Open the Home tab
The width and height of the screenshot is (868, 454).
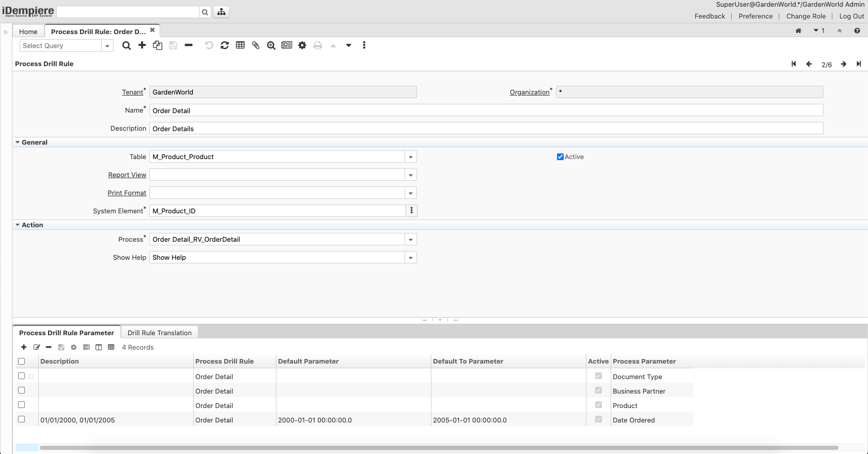coord(28,32)
